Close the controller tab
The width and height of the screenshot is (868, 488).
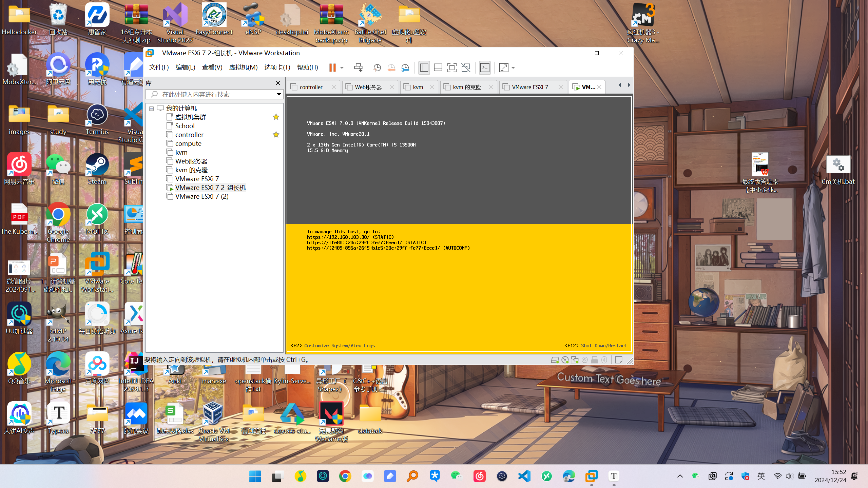(334, 87)
